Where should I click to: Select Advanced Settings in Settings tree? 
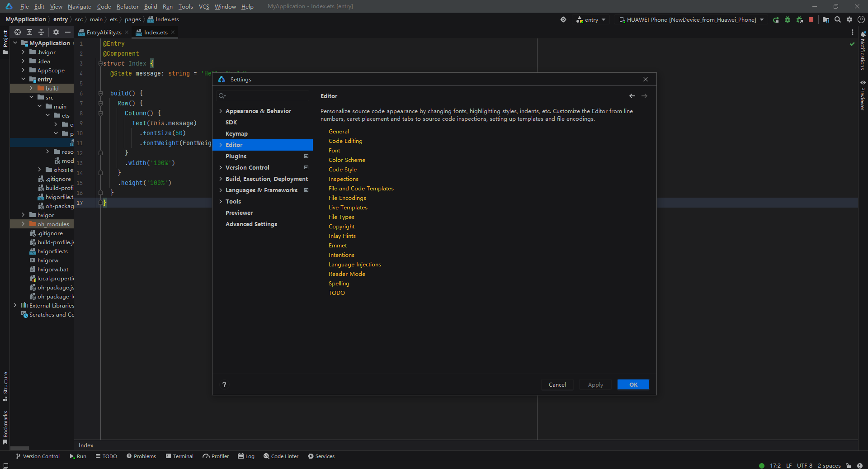[x=251, y=224]
